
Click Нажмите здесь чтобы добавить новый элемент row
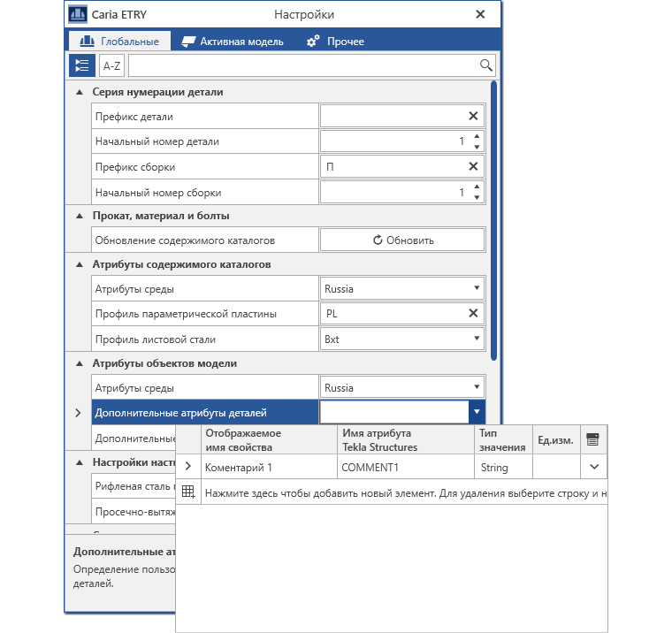tap(405, 492)
